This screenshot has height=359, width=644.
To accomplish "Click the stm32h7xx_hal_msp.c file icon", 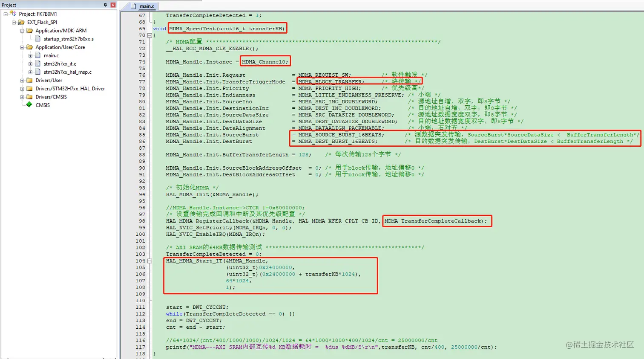I will click(x=38, y=72).
